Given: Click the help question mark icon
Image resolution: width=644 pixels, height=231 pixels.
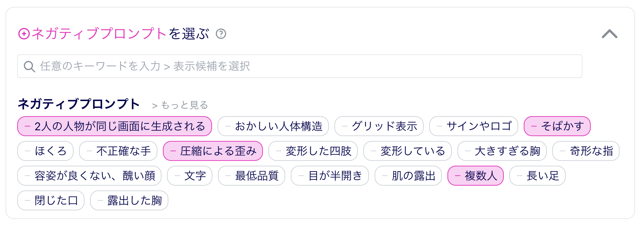Looking at the screenshot, I should pyautogui.click(x=221, y=34).
